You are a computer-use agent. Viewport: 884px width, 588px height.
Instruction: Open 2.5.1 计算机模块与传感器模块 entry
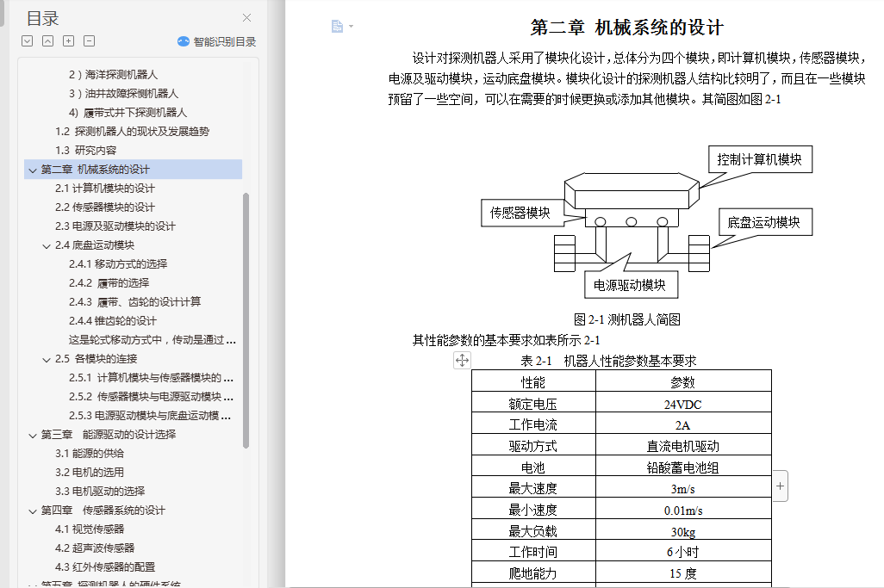[x=151, y=377]
